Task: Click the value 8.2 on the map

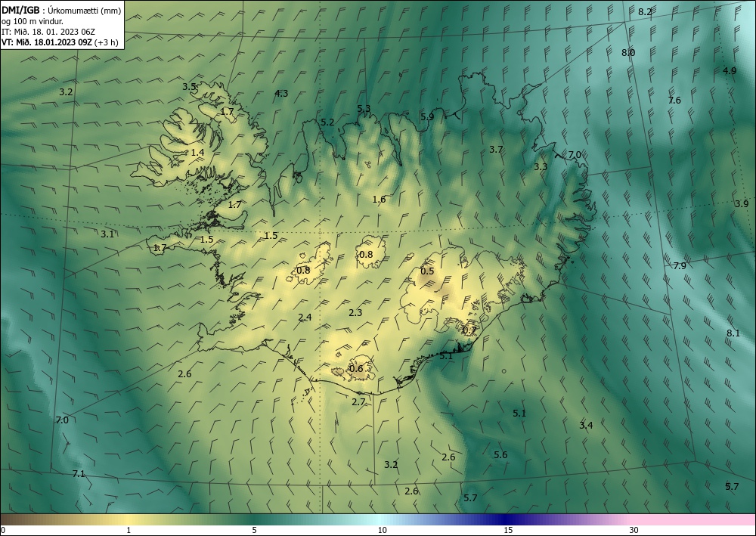Action: (x=645, y=12)
